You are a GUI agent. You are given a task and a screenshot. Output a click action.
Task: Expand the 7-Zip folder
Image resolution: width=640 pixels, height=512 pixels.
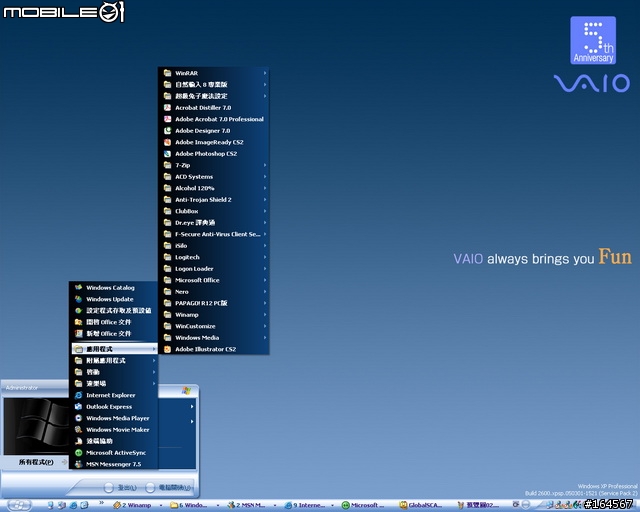[x=213, y=165]
